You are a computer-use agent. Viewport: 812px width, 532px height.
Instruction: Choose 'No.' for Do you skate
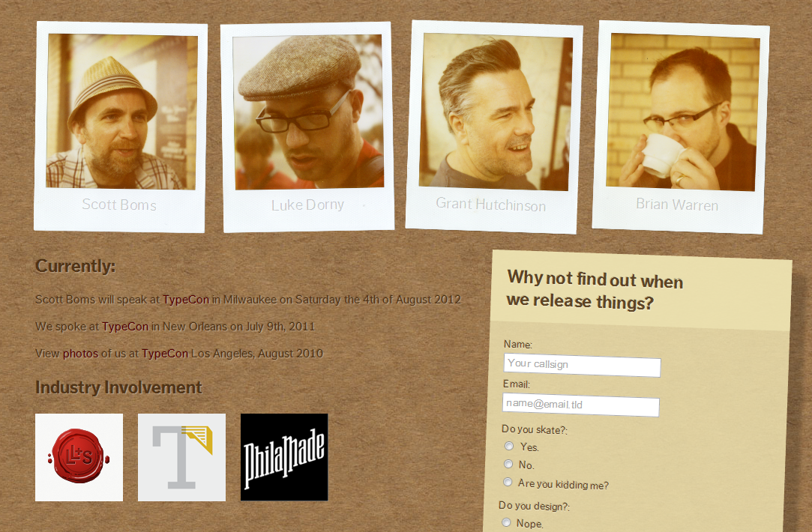coord(508,464)
